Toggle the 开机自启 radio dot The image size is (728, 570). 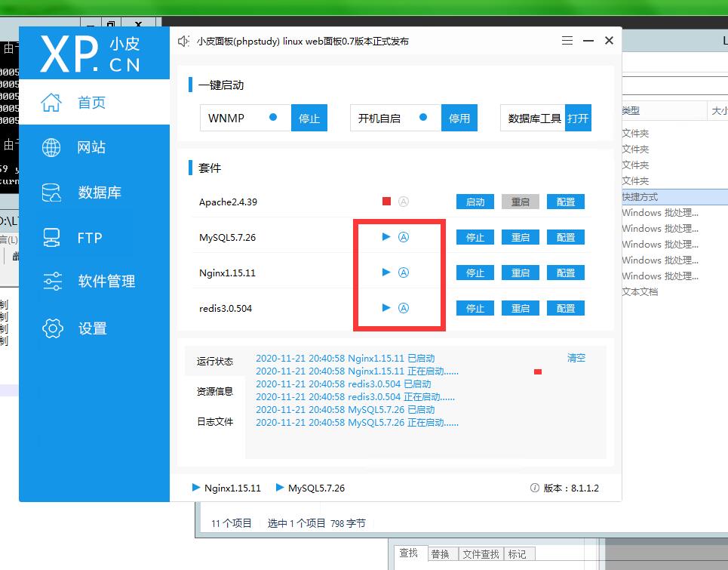[423, 118]
